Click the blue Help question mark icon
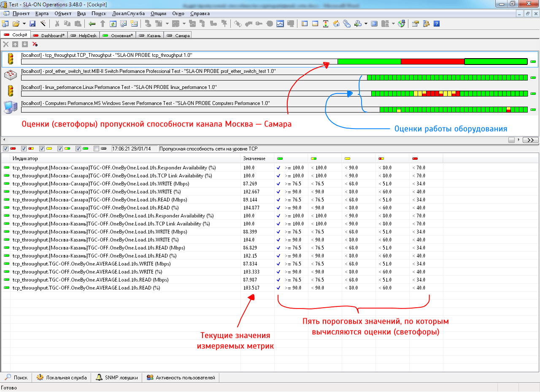The image size is (540, 392). point(437,24)
